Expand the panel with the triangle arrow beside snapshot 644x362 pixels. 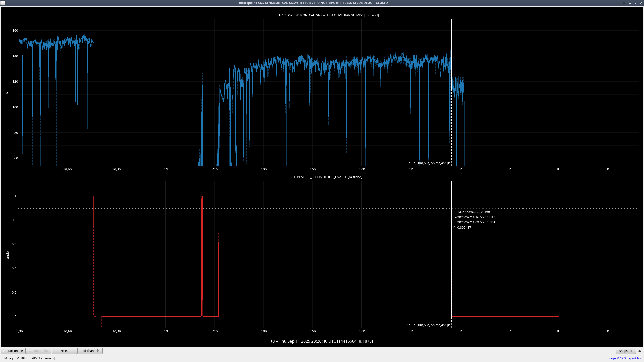click(640, 351)
